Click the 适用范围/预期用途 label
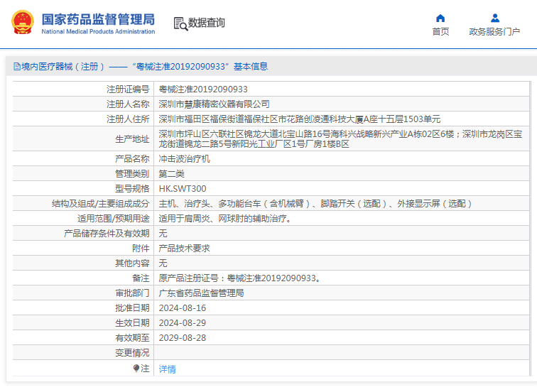Viewport: 537px width, 392px height. click(114, 219)
